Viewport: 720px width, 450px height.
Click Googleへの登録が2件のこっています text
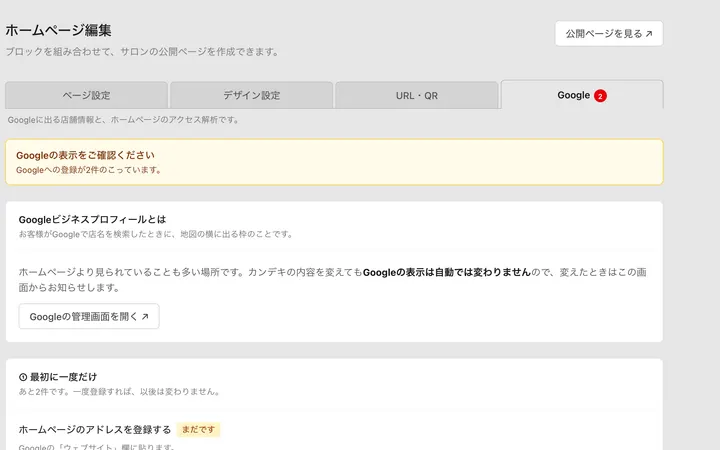coord(89,170)
